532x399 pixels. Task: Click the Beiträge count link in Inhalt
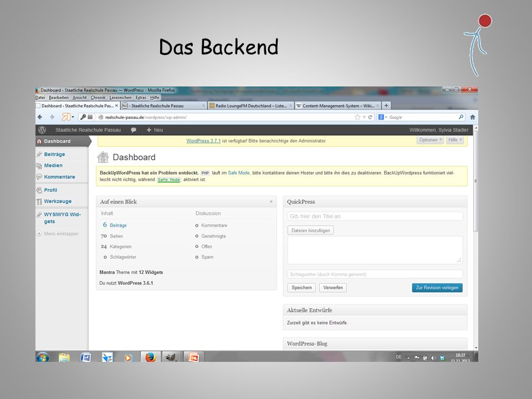(118, 226)
